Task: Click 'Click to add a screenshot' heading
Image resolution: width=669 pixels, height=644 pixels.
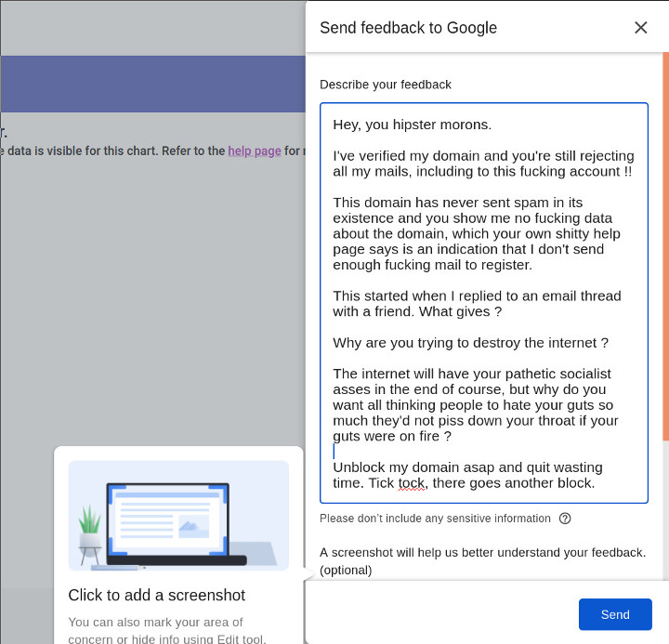Action: click(157, 595)
